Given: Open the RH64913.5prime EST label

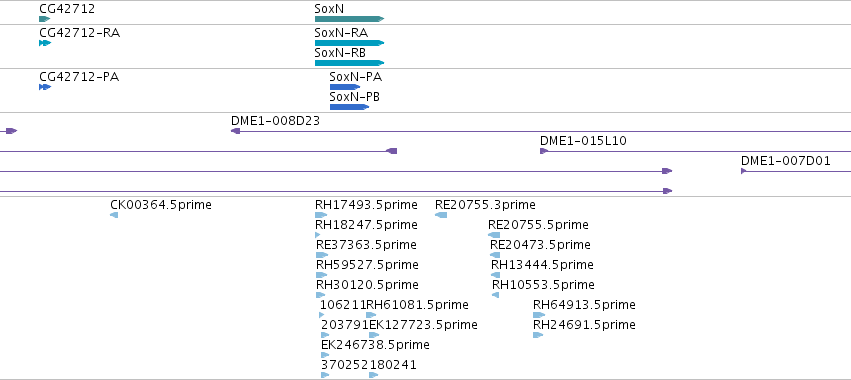Looking at the screenshot, I should (x=584, y=305).
